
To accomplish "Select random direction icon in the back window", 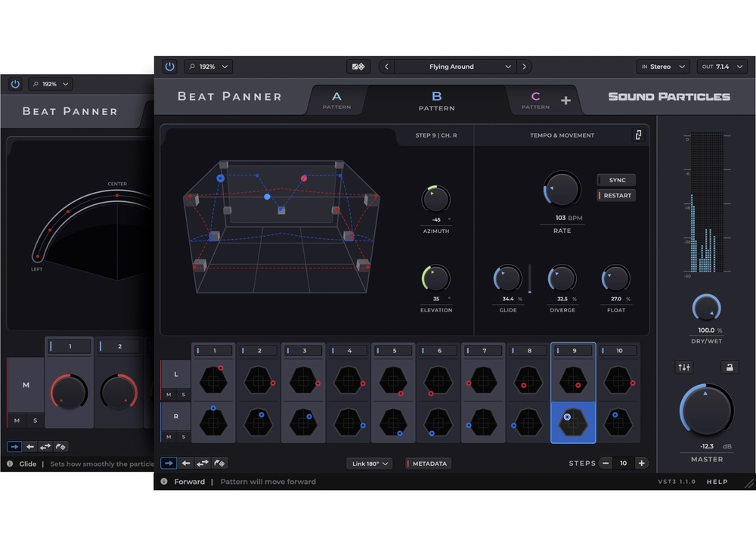I will coord(60,447).
